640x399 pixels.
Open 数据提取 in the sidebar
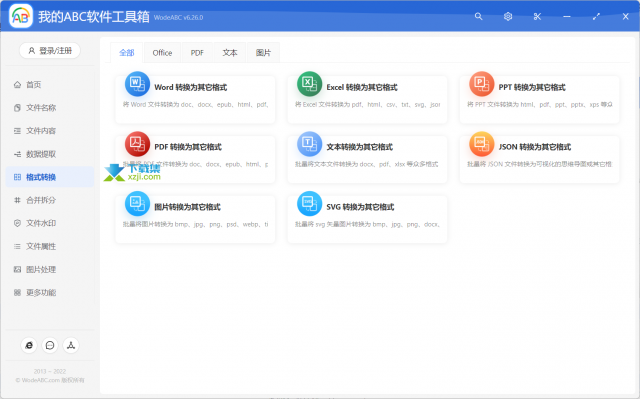[50, 154]
